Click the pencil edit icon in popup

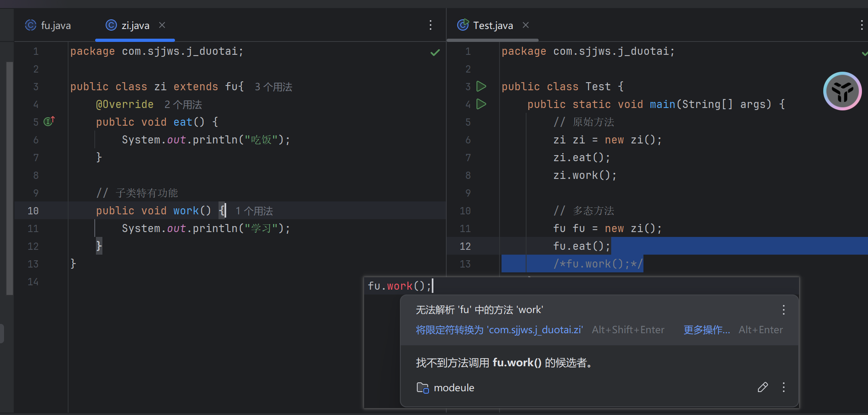(762, 387)
